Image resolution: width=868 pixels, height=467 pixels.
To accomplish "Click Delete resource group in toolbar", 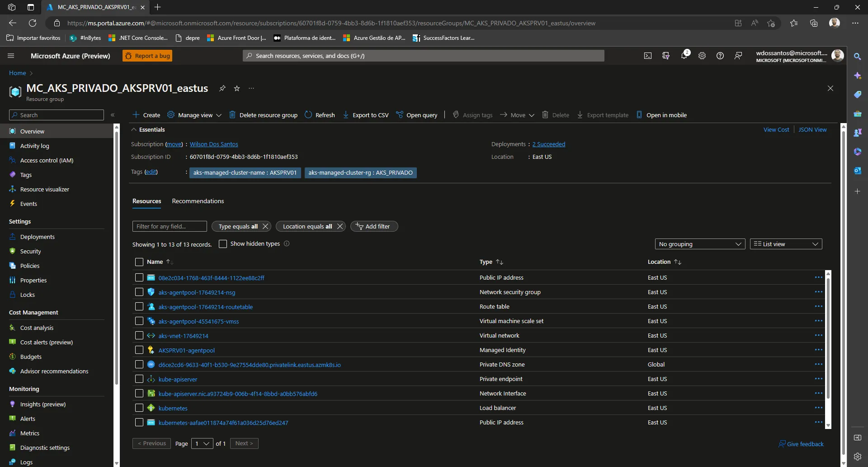I will pyautogui.click(x=263, y=115).
